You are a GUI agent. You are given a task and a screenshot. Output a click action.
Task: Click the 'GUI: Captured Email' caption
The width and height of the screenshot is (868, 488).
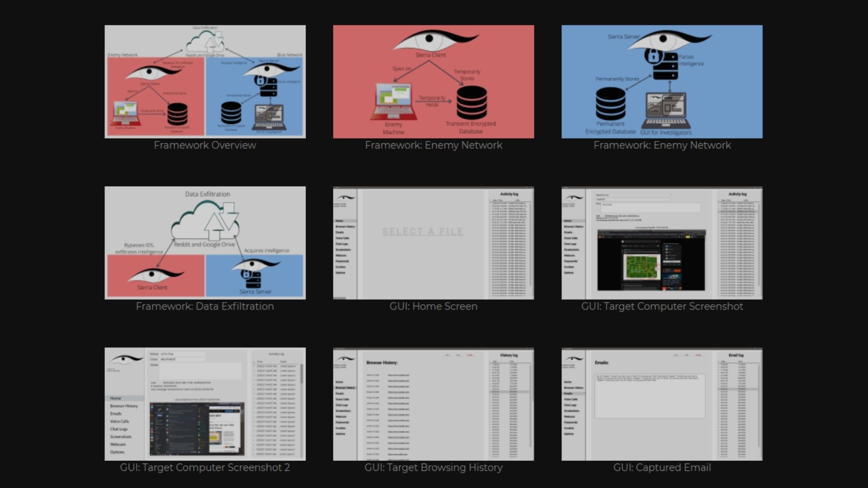(x=662, y=468)
